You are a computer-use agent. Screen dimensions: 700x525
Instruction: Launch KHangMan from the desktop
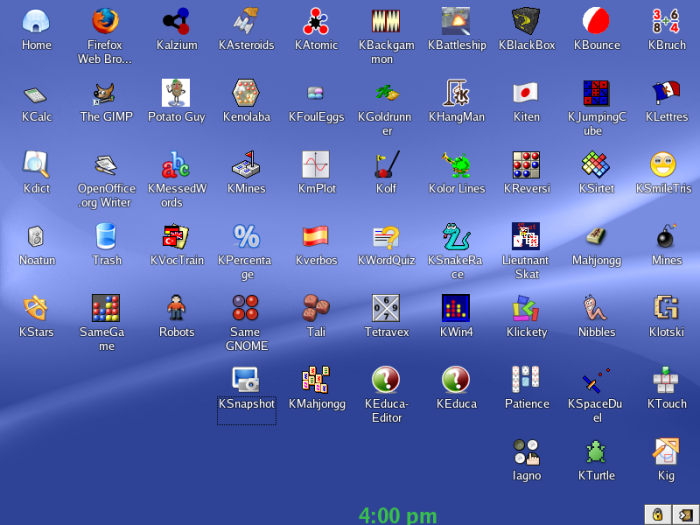click(456, 93)
